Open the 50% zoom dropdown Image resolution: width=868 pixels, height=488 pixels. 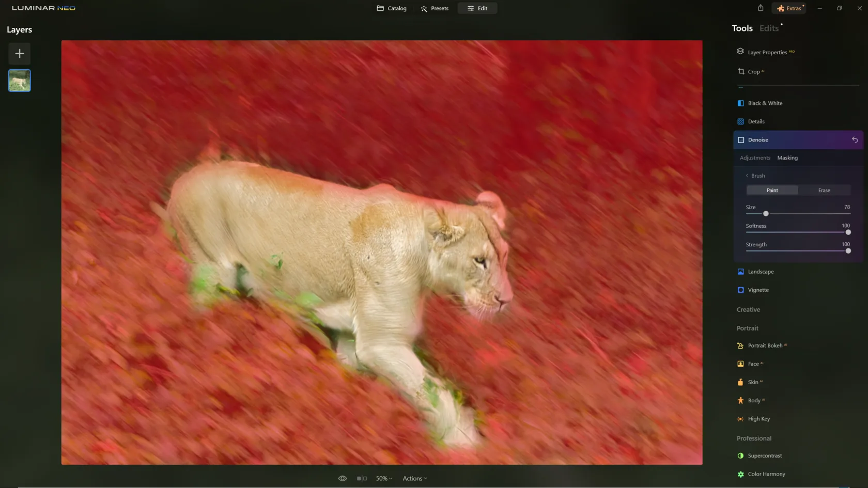pyautogui.click(x=384, y=479)
